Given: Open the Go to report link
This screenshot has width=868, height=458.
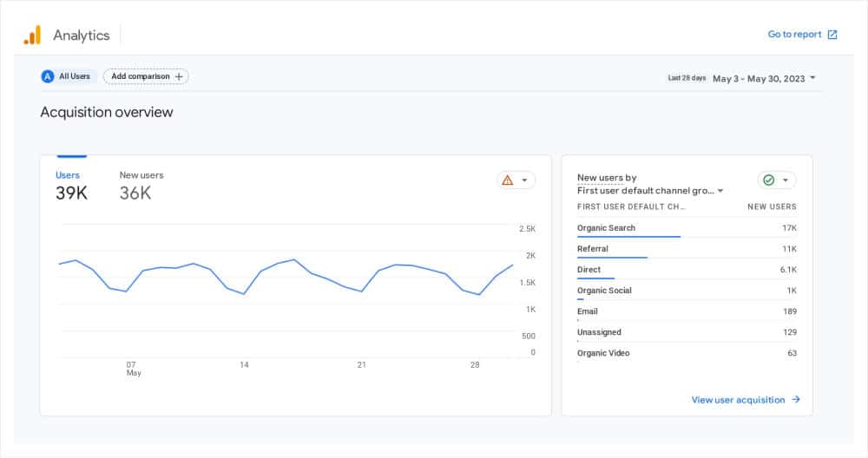Looking at the screenshot, I should [x=794, y=35].
